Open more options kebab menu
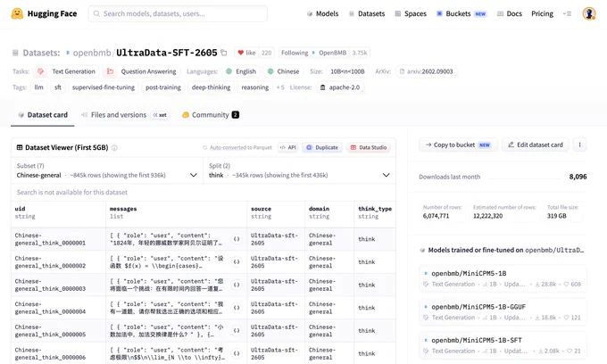The height and width of the screenshot is (364, 607). click(x=579, y=145)
